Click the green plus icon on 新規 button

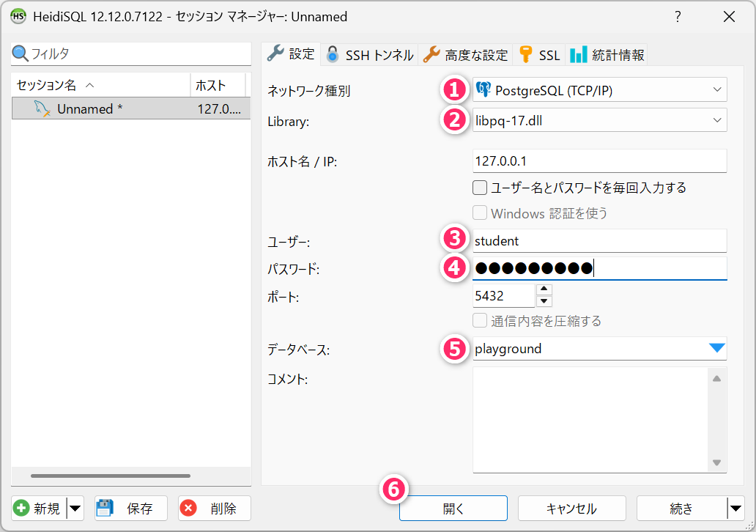click(22, 509)
